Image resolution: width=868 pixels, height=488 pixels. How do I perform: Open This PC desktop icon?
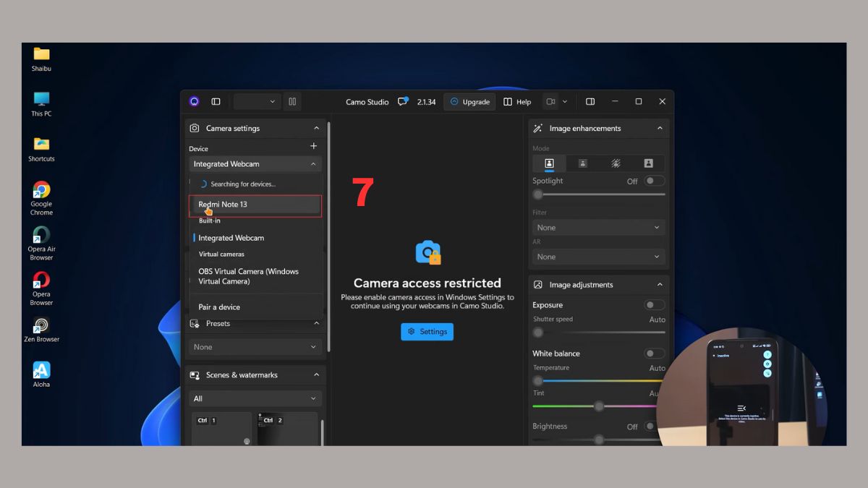[41, 104]
